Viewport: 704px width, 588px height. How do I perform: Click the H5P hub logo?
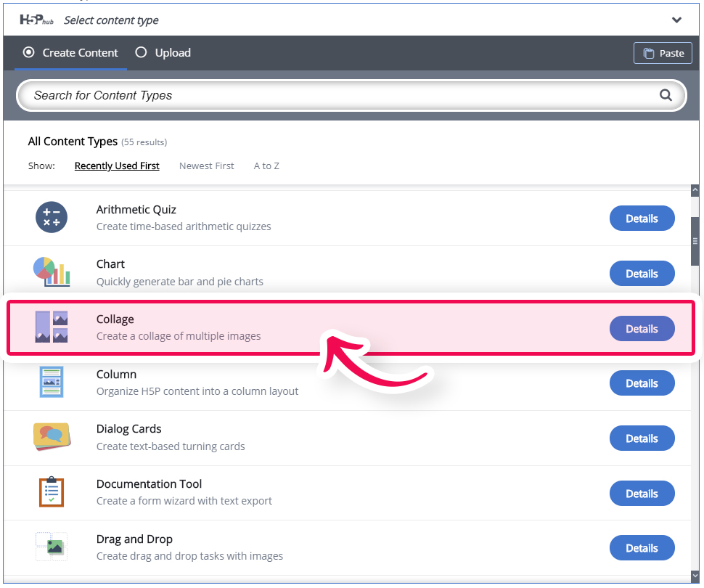point(37,20)
